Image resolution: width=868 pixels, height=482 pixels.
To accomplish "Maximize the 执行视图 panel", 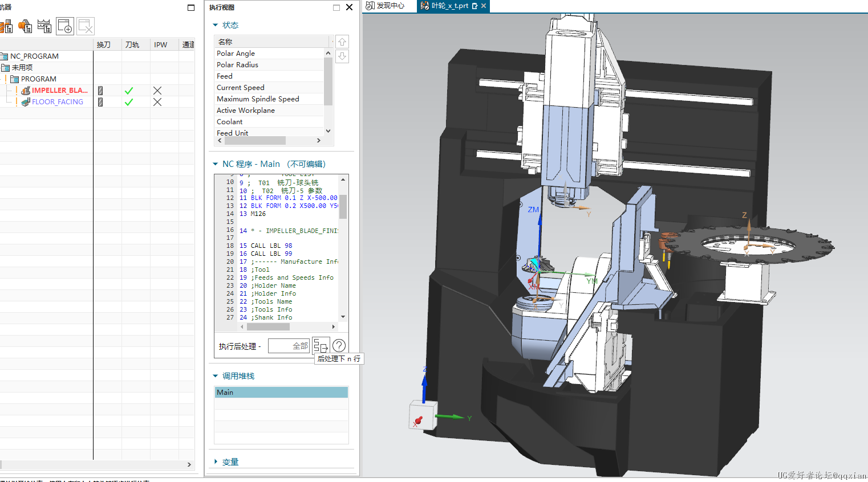I will [336, 7].
